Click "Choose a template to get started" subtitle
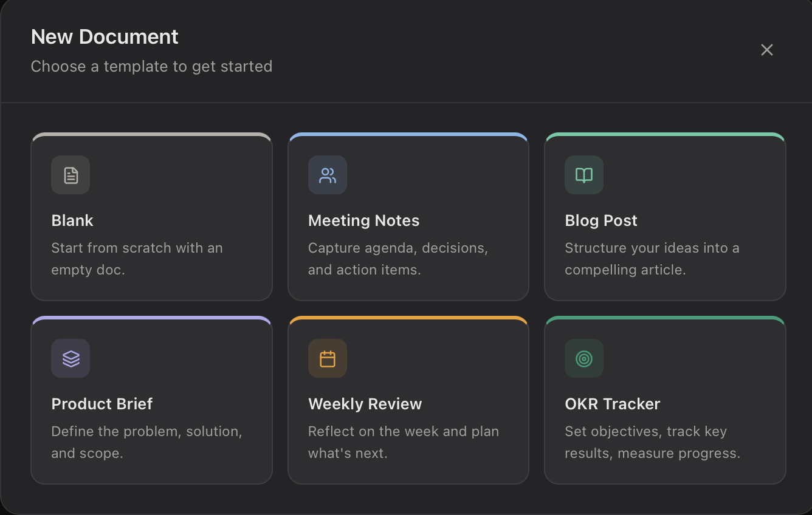The image size is (812, 515). click(x=151, y=66)
